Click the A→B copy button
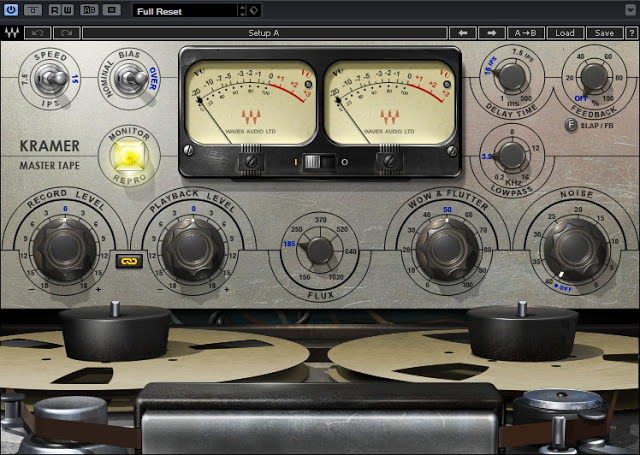 click(x=524, y=33)
